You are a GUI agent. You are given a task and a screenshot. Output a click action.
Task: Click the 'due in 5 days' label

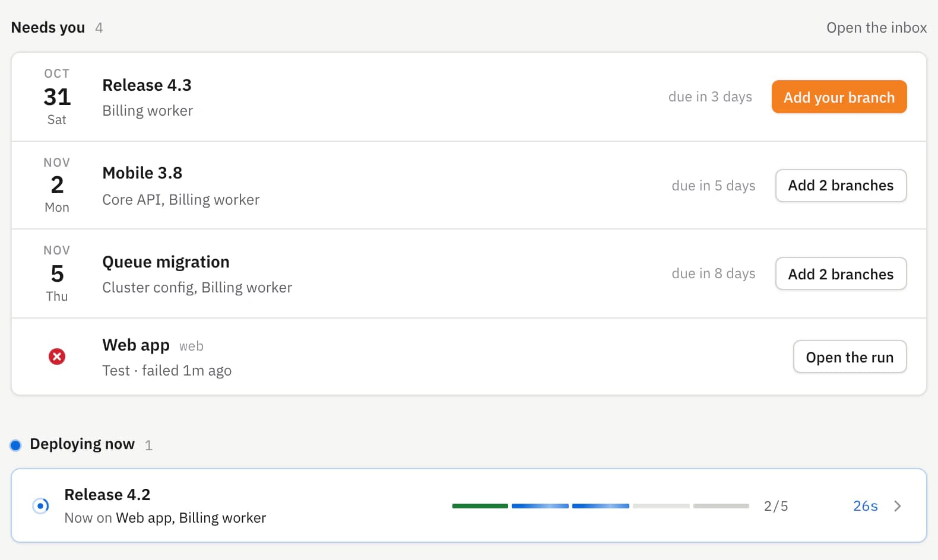[x=714, y=186]
